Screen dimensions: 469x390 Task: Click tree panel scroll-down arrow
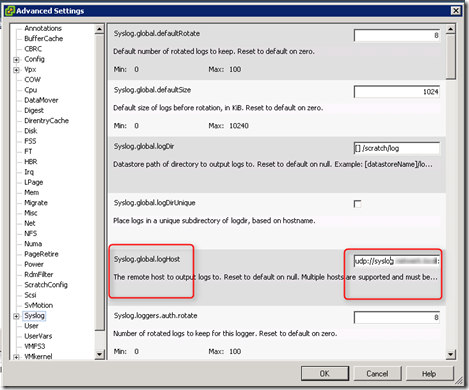click(99, 354)
